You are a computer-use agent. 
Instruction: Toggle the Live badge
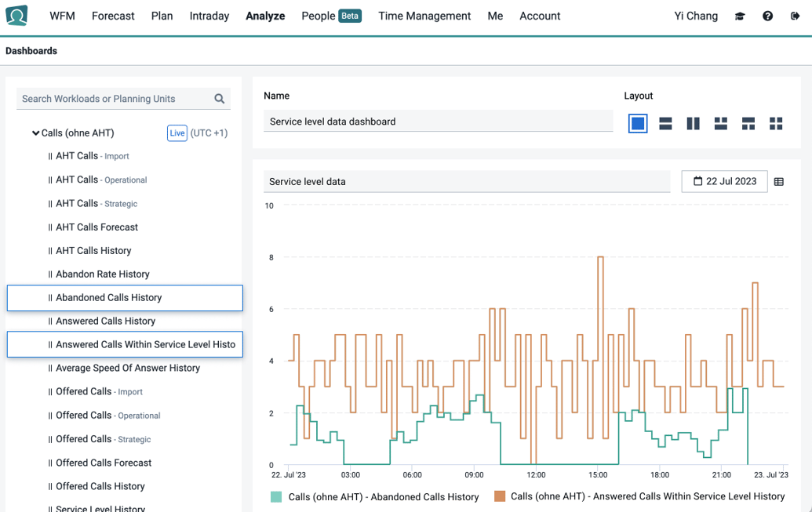pos(177,133)
